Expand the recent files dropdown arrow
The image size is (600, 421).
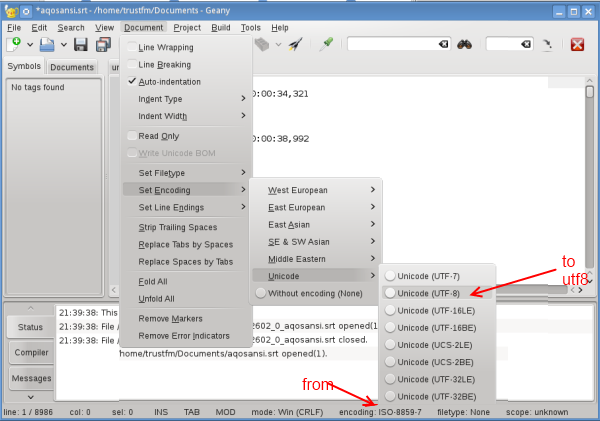coord(64,45)
